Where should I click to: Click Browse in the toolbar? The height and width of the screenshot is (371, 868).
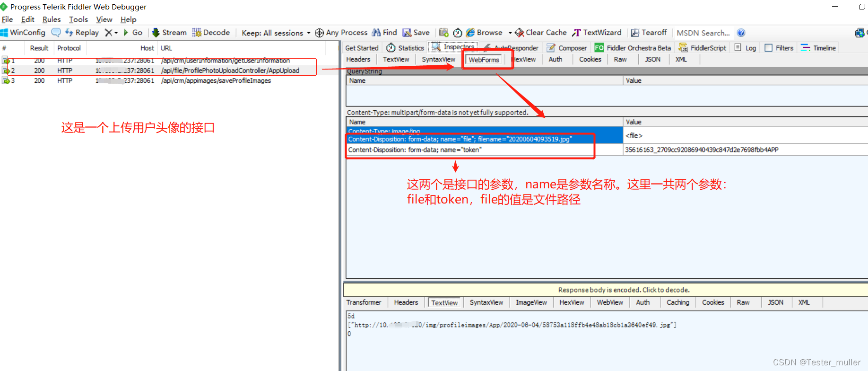[x=485, y=33]
